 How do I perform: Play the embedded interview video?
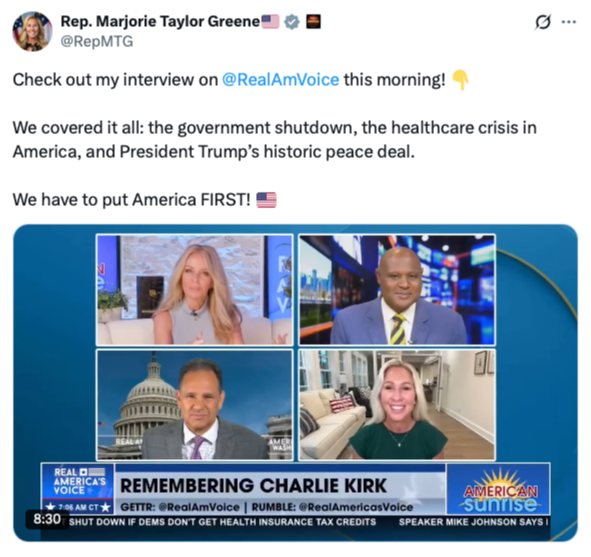tap(296, 383)
